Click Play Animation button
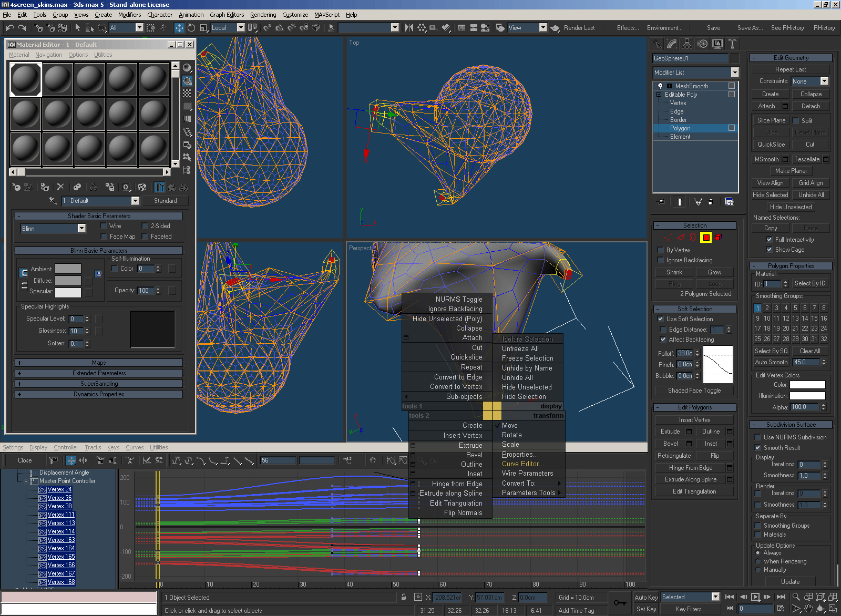This screenshot has height=616, width=841. click(755, 597)
